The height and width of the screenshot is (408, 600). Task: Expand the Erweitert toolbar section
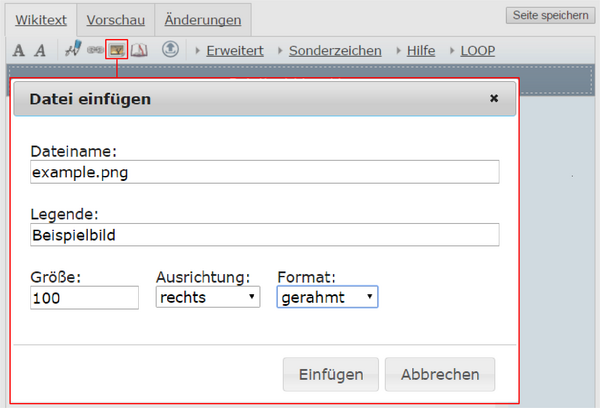235,51
